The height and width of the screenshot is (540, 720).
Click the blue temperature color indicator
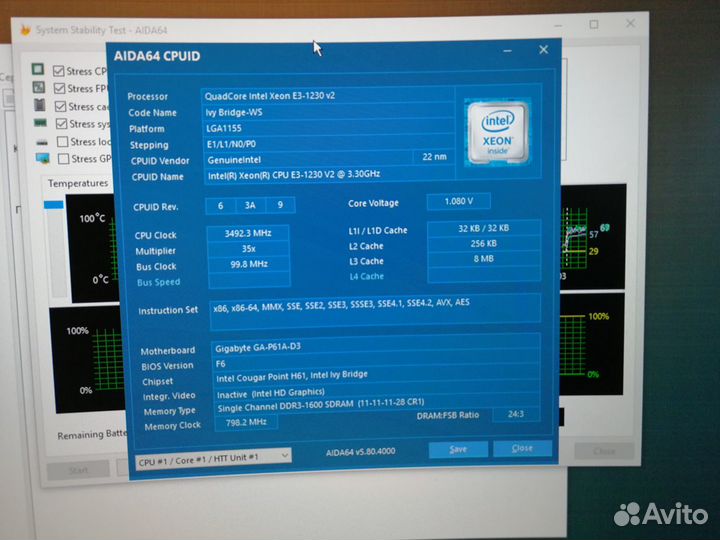click(54, 204)
